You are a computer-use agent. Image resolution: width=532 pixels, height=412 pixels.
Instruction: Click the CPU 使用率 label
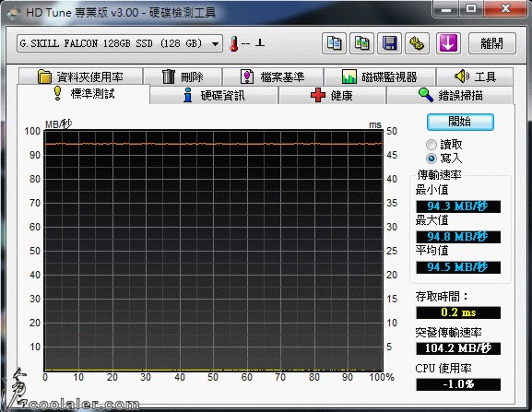pyautogui.click(x=443, y=369)
